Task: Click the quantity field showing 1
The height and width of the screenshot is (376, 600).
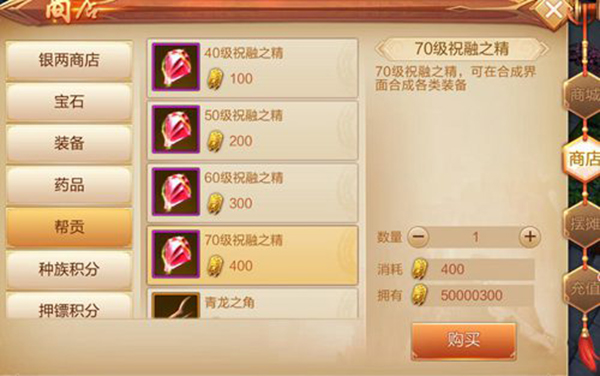Action: (x=474, y=237)
